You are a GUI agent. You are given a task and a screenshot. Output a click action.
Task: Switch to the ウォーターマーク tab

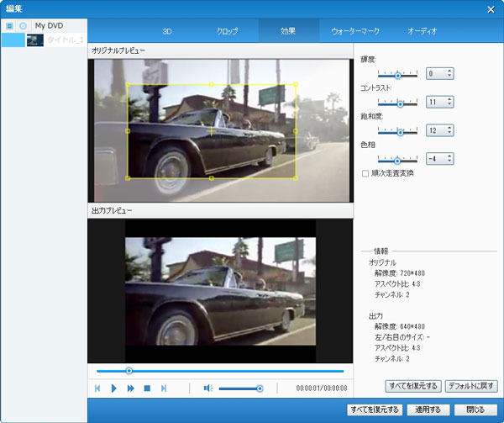[x=355, y=31]
